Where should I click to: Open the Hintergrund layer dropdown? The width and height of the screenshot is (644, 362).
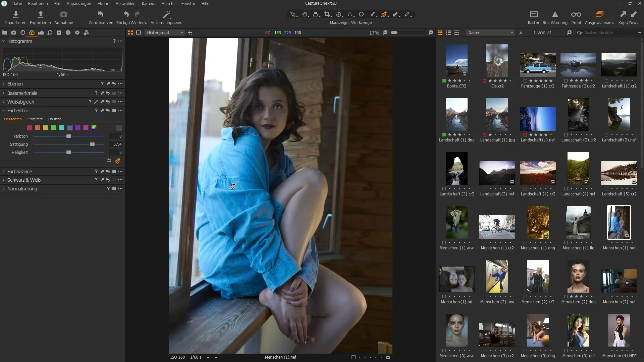[x=165, y=33]
